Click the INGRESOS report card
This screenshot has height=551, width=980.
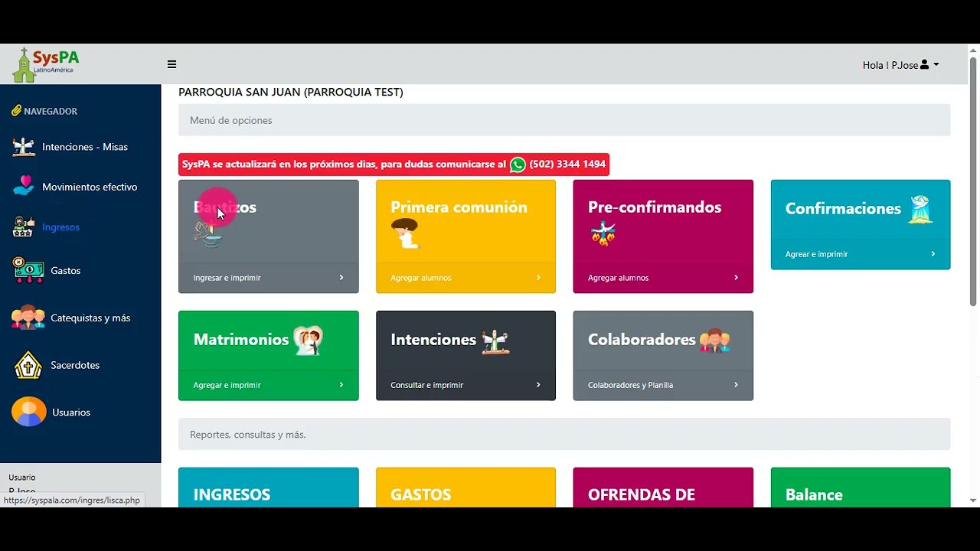coord(269,487)
